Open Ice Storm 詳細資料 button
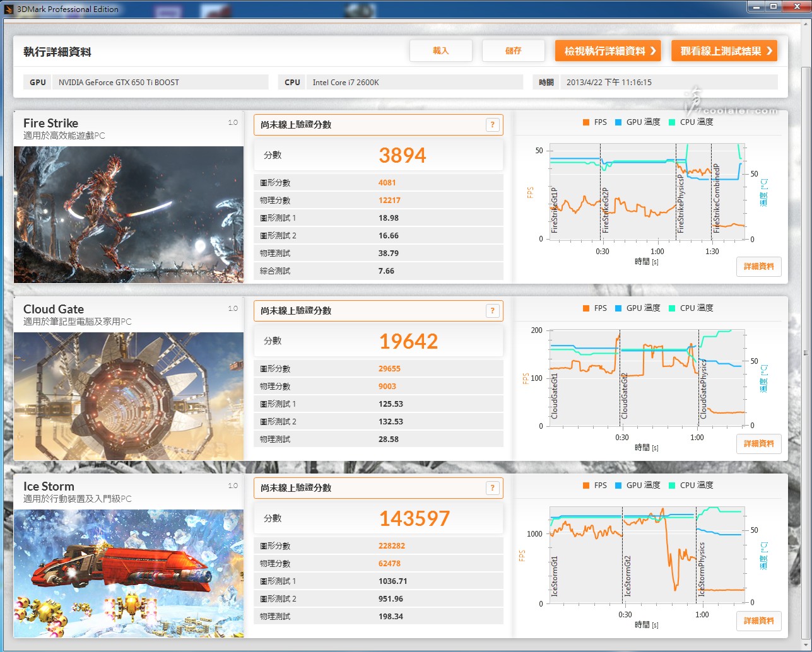 coord(758,621)
